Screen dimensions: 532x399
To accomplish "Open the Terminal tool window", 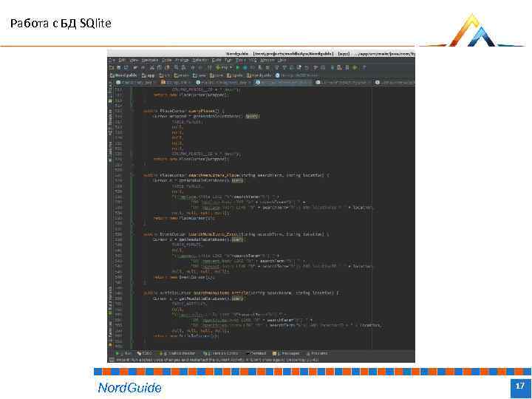I will point(255,353).
